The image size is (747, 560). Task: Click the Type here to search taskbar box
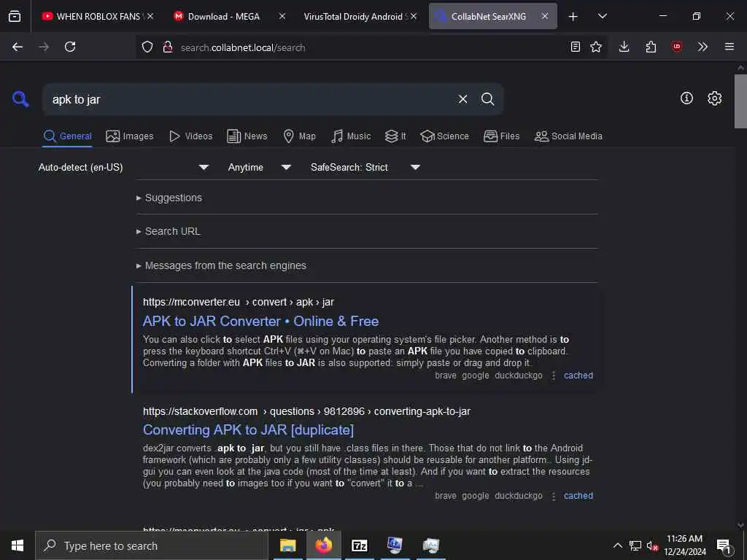152,545
